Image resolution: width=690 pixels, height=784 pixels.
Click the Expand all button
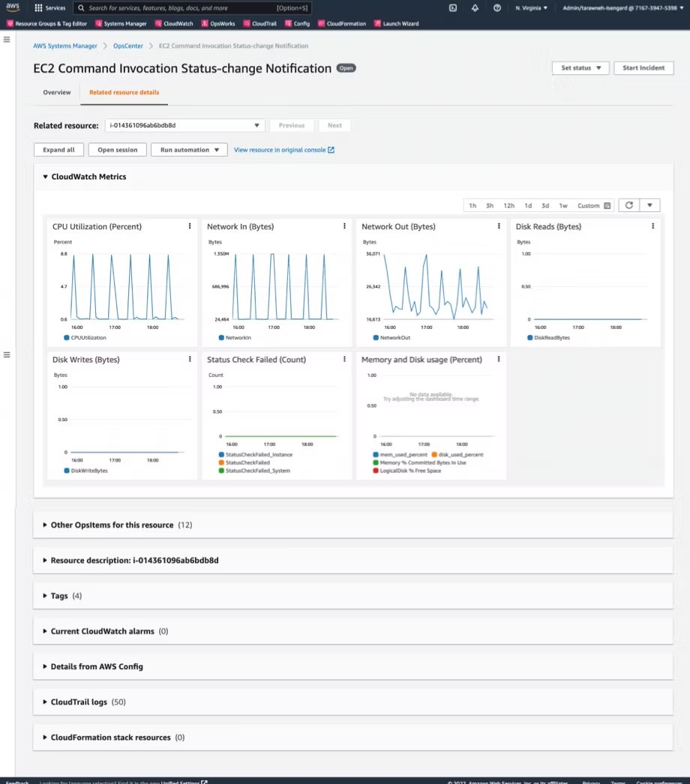58,149
